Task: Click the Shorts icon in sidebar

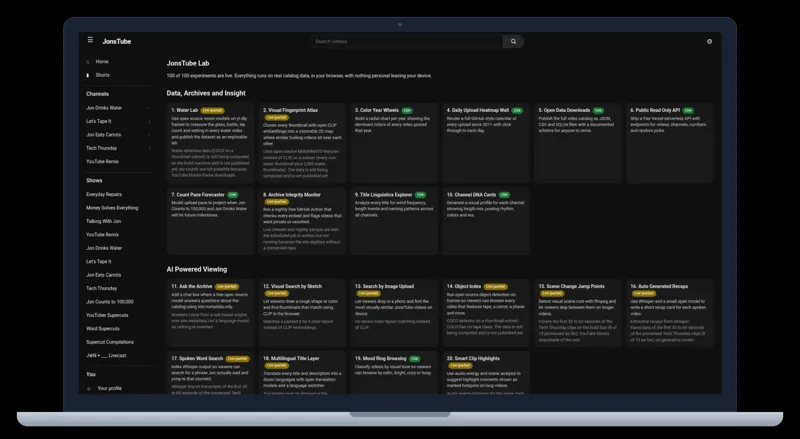Action: click(88, 75)
